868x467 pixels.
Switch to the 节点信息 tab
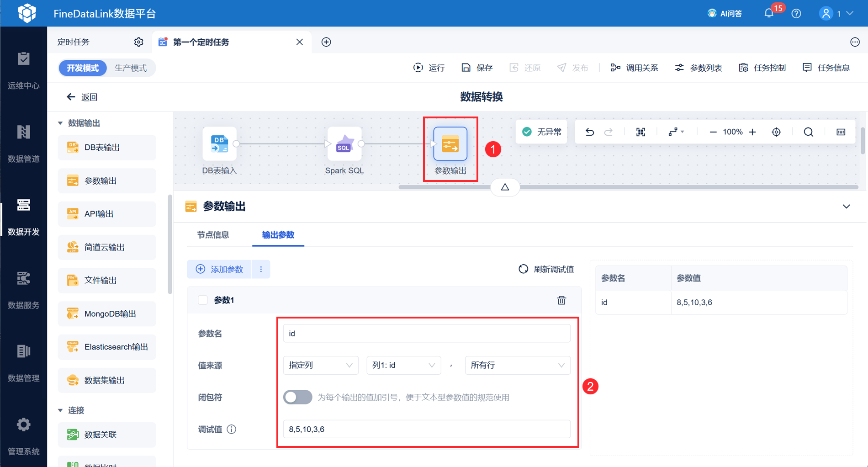213,235
